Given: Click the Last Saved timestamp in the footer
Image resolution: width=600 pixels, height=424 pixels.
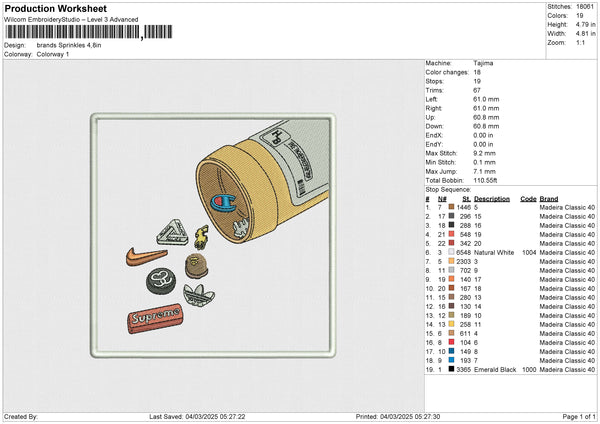Looking at the screenshot, I should [197, 416].
